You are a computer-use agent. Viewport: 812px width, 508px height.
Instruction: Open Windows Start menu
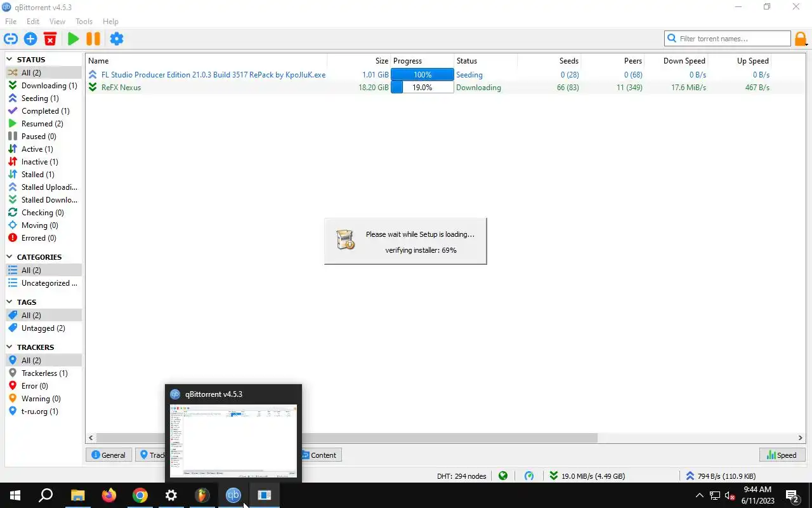click(x=15, y=495)
